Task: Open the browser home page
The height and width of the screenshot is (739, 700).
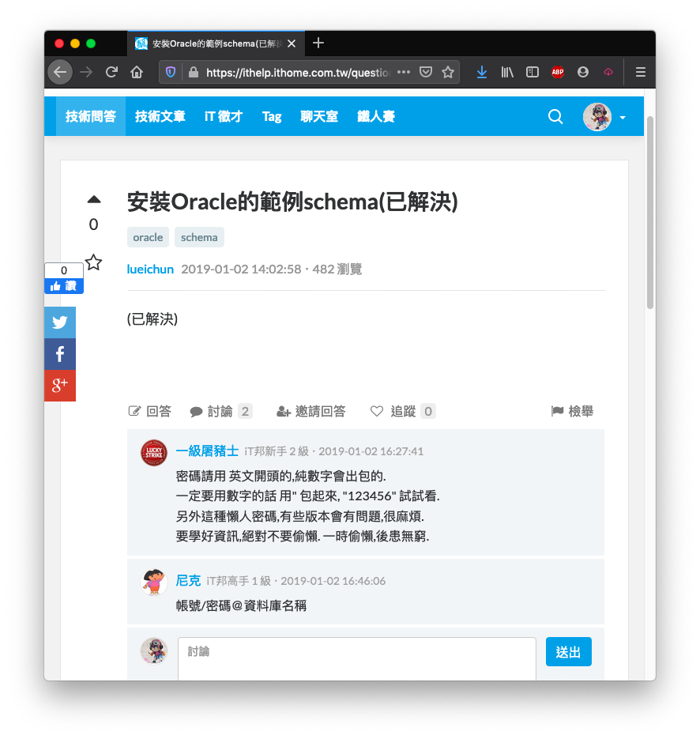Action: point(137,72)
